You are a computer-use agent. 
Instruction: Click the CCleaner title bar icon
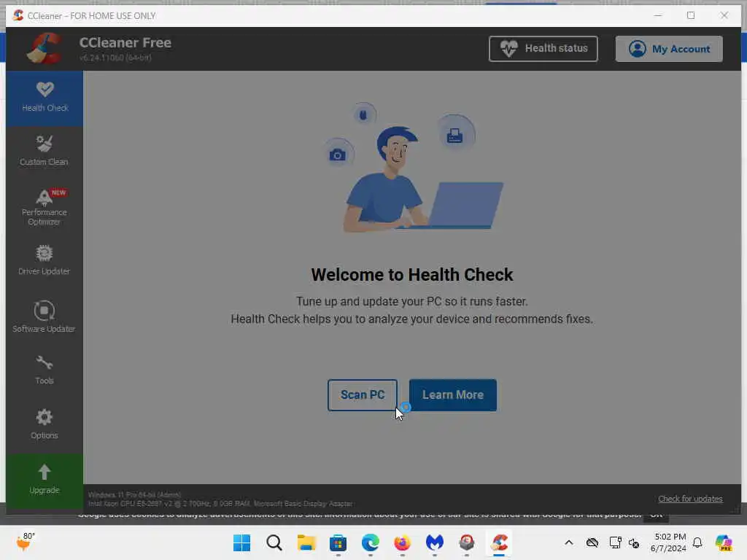point(18,15)
